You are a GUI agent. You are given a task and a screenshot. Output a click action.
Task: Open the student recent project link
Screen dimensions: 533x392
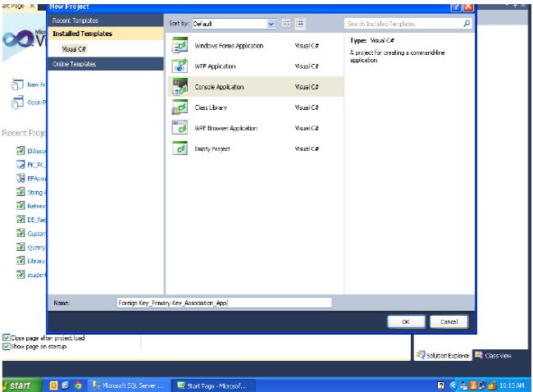coord(36,275)
